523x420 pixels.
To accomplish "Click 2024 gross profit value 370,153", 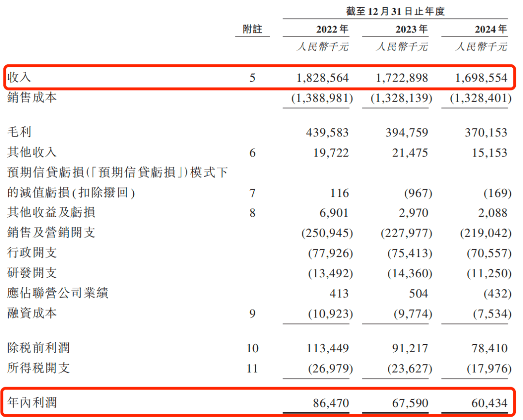I will point(486,133).
